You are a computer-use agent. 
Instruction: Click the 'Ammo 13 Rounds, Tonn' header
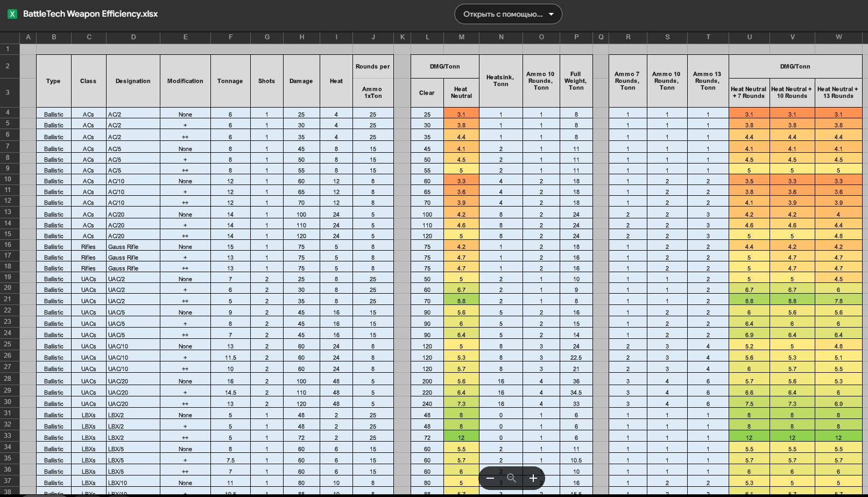tap(708, 81)
